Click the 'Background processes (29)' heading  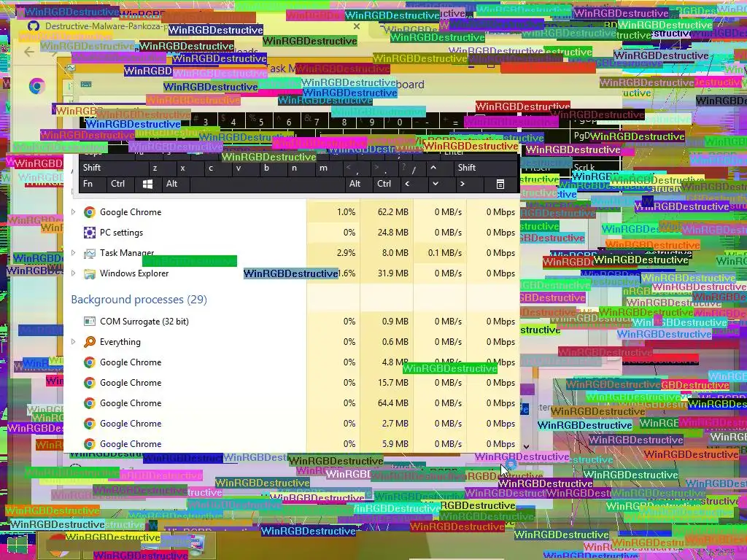coord(139,300)
